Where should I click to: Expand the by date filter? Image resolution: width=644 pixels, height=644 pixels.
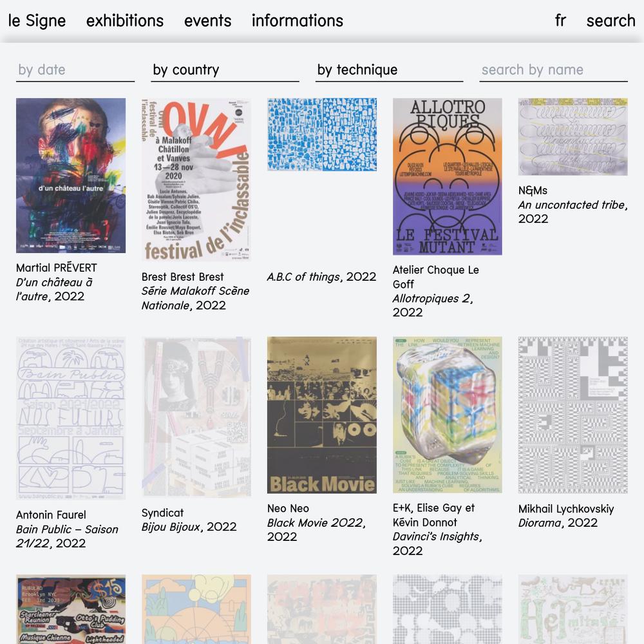(x=75, y=70)
